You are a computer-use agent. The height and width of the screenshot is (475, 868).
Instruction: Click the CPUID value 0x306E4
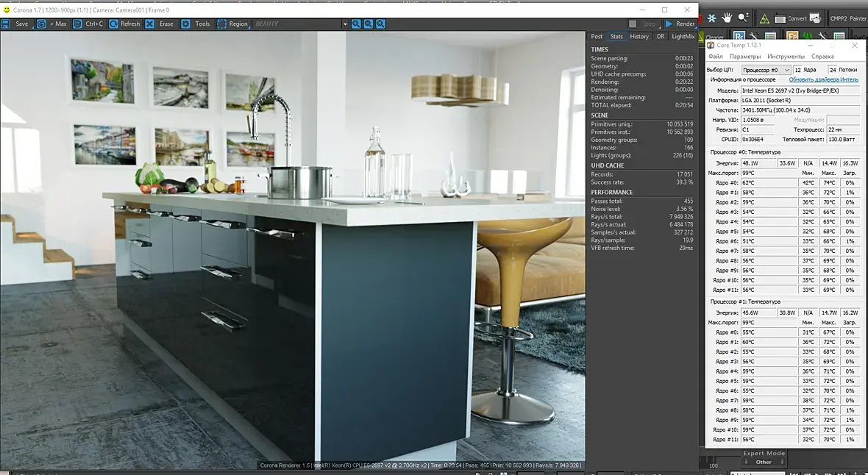pos(758,140)
